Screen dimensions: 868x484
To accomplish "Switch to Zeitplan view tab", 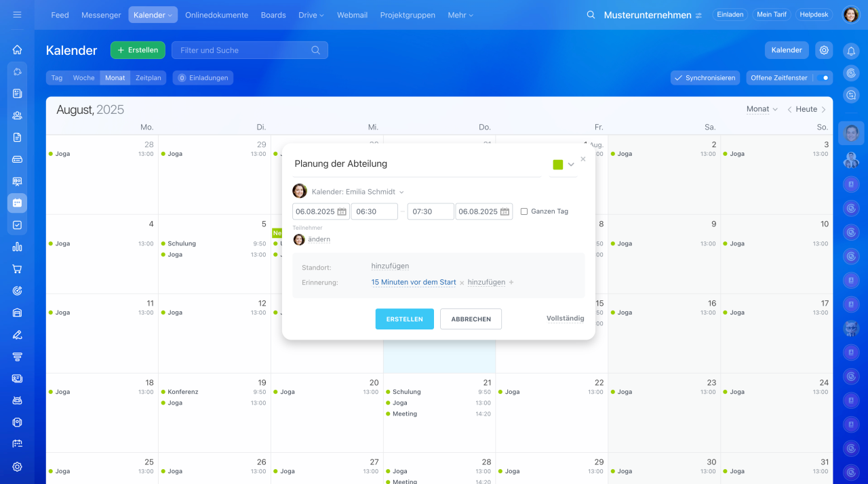I will click(x=149, y=78).
